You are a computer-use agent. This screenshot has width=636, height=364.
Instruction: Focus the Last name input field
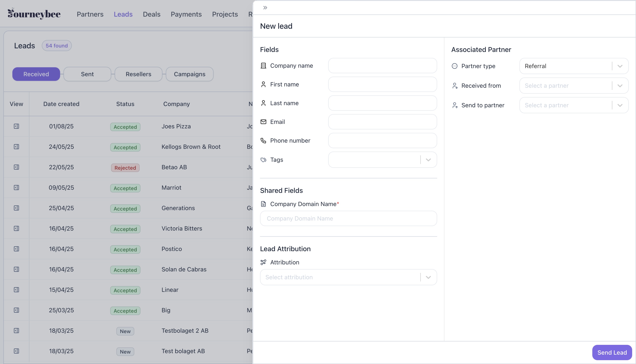[382, 103]
